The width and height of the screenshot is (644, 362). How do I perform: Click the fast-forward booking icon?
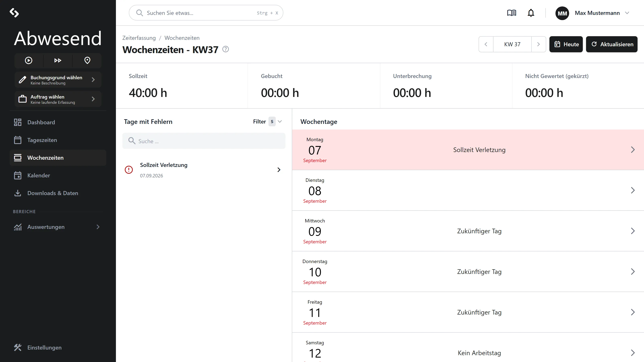[58, 61]
